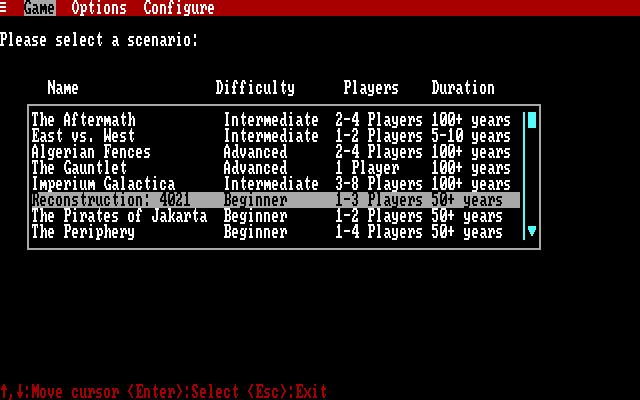Click the scrollbar down arrow

[531, 231]
